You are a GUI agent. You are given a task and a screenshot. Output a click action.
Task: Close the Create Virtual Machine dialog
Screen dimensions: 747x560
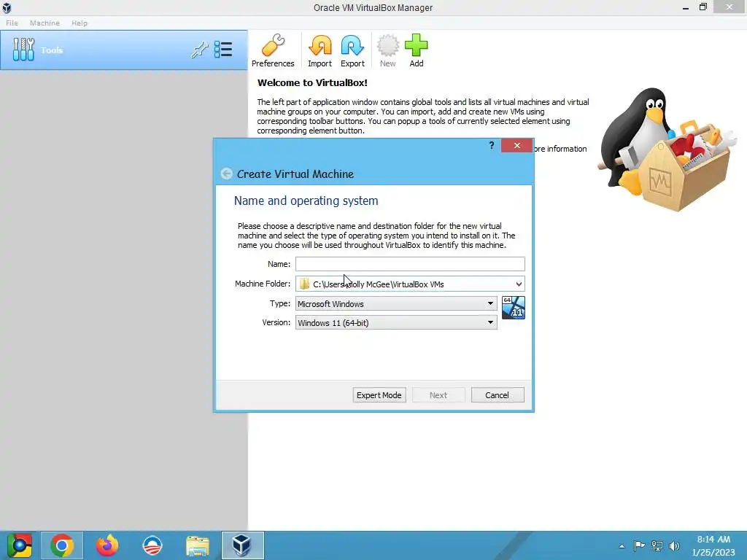[517, 146]
